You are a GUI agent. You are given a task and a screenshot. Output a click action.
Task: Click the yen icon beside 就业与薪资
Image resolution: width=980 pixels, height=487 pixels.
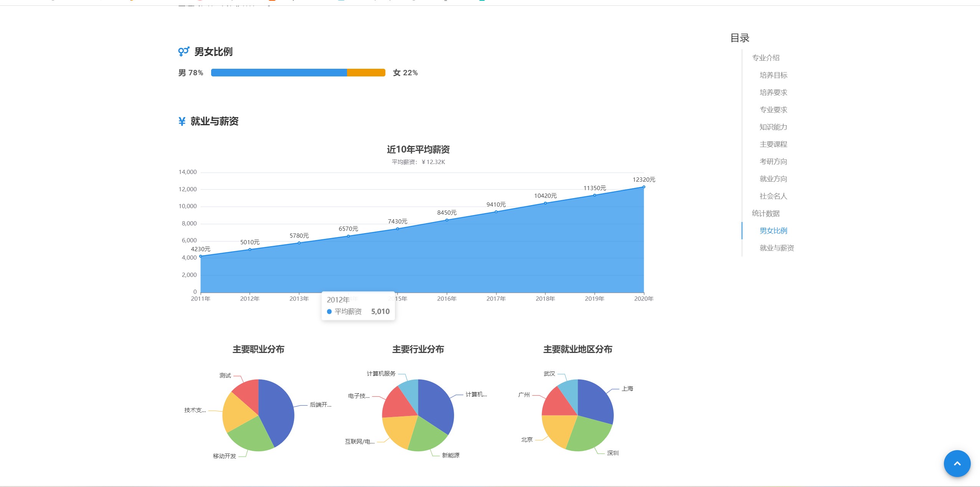click(x=182, y=121)
